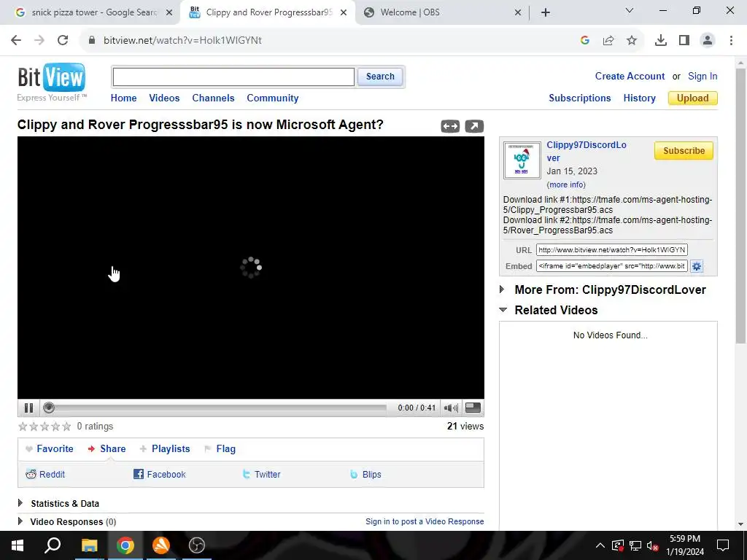This screenshot has height=560, width=747.
Task: Show (more info) for the video
Action: 566,184
